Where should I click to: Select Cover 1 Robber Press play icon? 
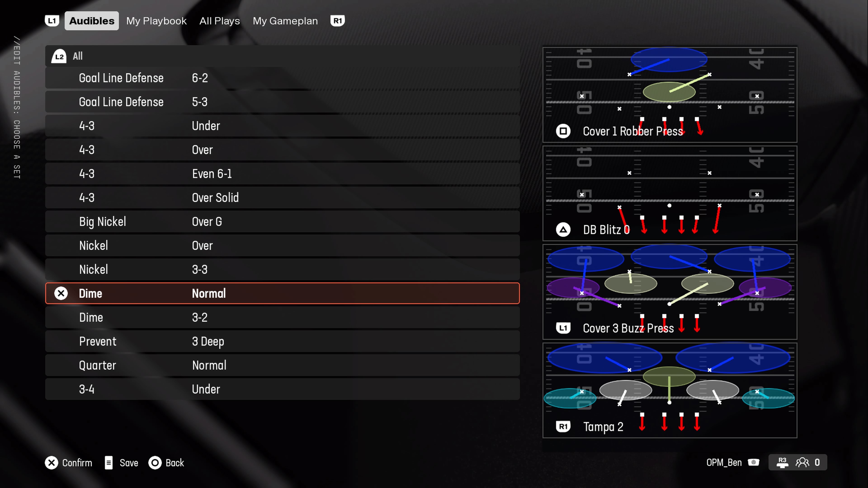(563, 131)
